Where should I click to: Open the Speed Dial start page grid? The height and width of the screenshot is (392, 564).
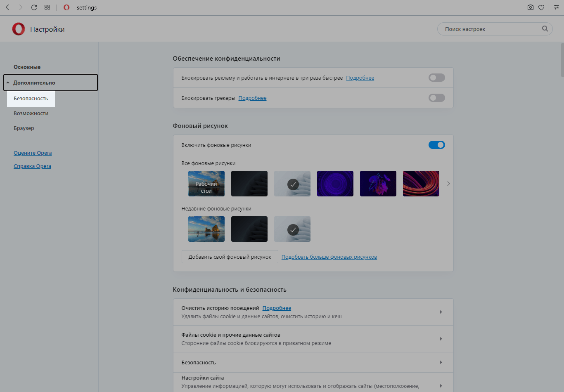pos(47,7)
